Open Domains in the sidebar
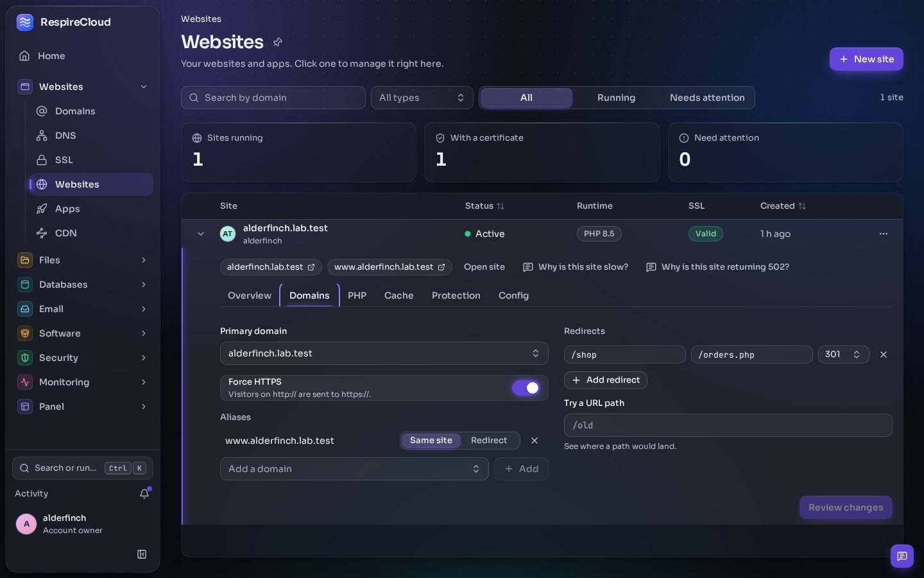Image resolution: width=924 pixels, height=578 pixels. point(91,111)
